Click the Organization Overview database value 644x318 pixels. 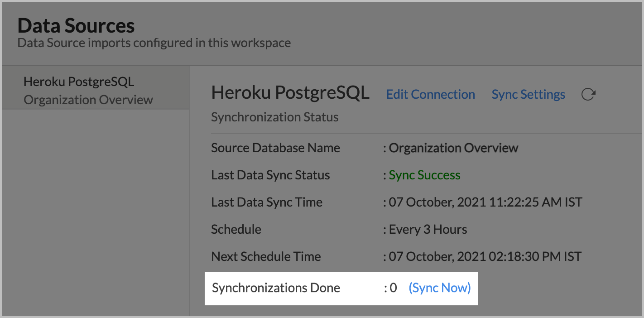point(453,148)
